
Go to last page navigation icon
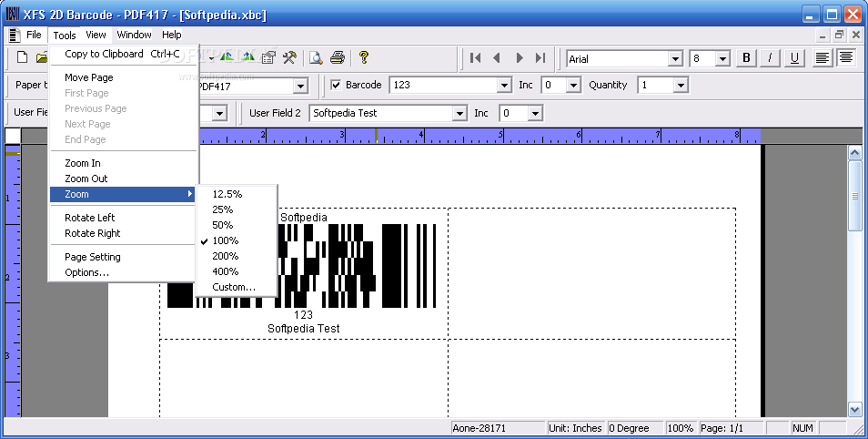540,57
